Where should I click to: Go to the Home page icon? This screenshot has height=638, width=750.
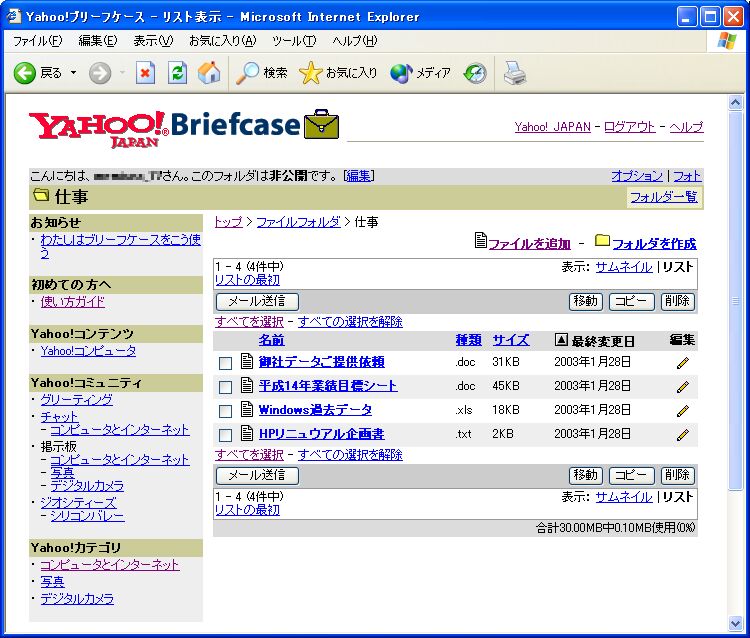209,73
